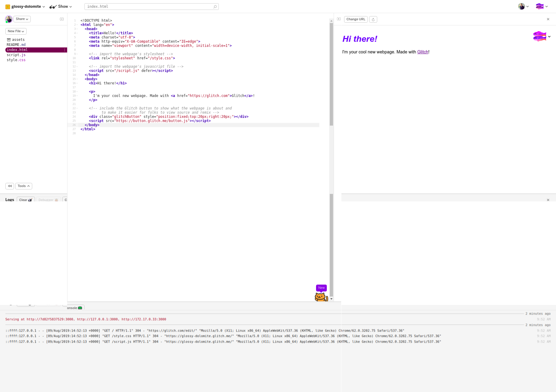Image resolution: width=556 pixels, height=392 pixels.
Task: Click the </body> closing tag on line 26
Action: click(x=92, y=125)
